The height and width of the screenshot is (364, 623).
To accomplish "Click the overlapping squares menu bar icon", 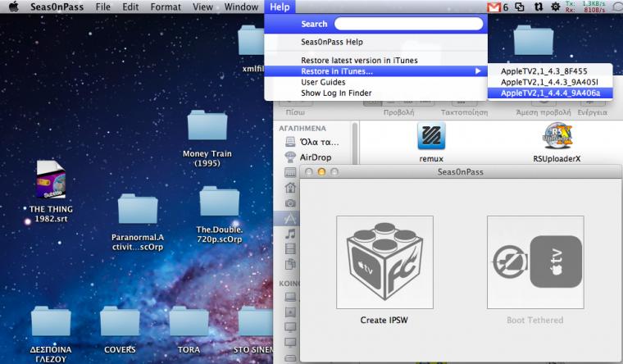I will point(520,7).
